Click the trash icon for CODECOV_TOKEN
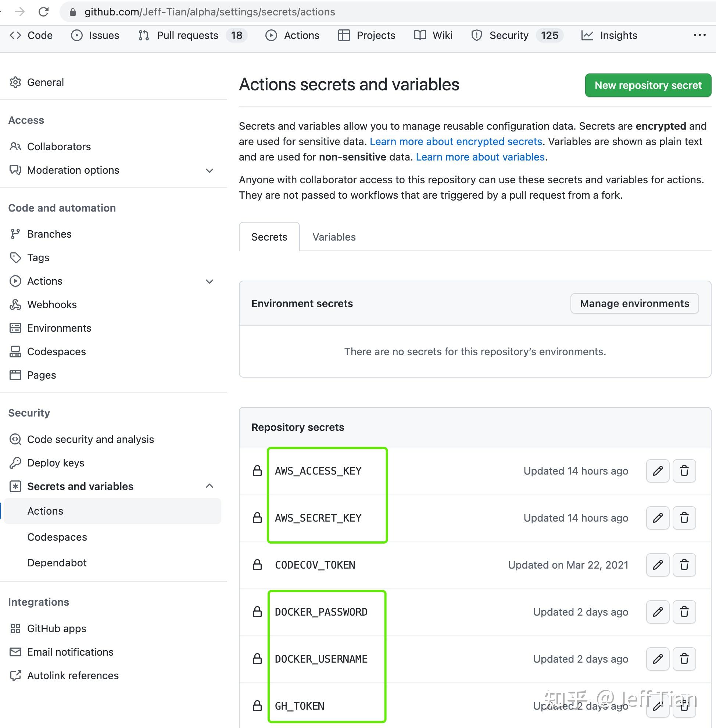Viewport: 716px width, 728px height. tap(684, 565)
